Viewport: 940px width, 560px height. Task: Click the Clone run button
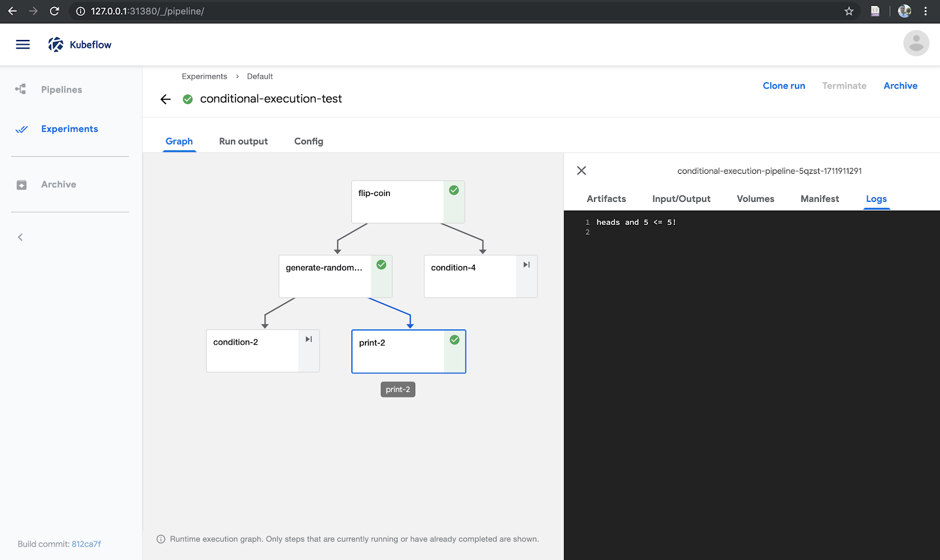tap(784, 86)
